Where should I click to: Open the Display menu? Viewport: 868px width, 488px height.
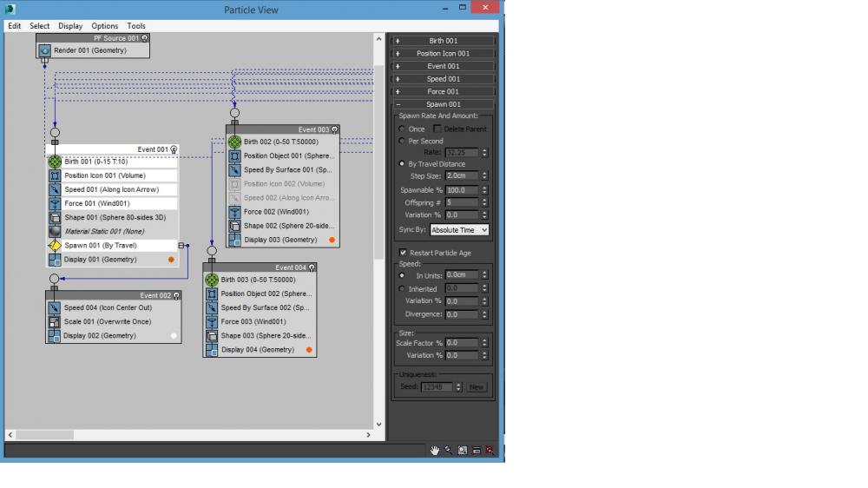70,26
